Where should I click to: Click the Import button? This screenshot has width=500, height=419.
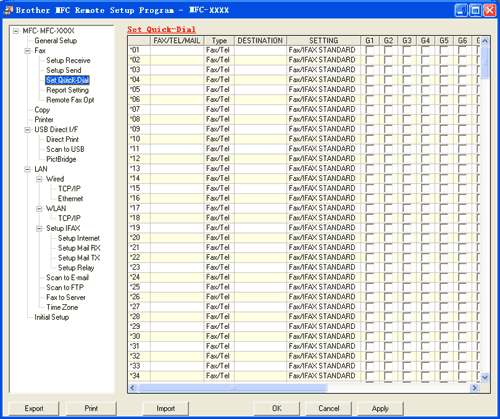166,408
